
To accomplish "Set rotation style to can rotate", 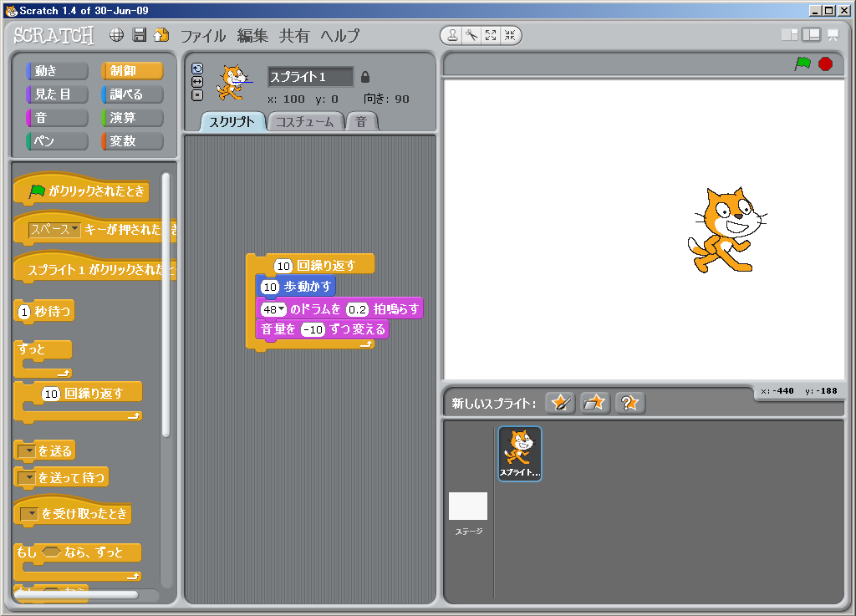I will [x=197, y=69].
